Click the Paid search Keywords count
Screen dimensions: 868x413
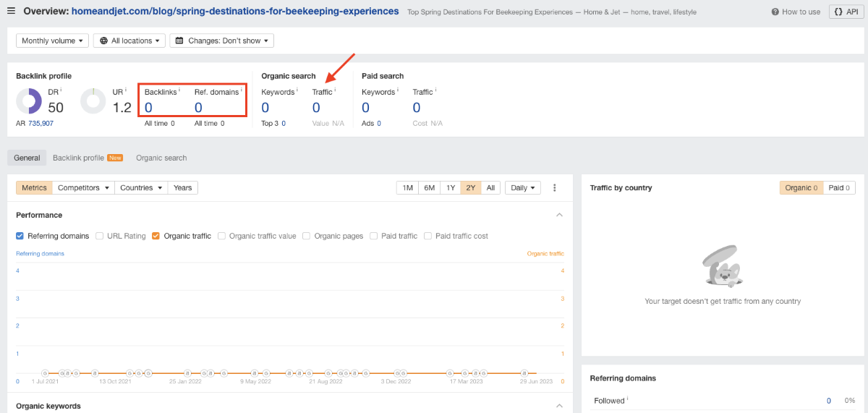point(365,108)
